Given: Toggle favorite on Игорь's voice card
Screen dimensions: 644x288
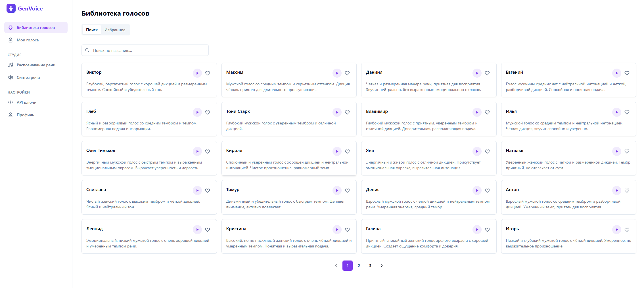Looking at the screenshot, I should pos(627,230).
